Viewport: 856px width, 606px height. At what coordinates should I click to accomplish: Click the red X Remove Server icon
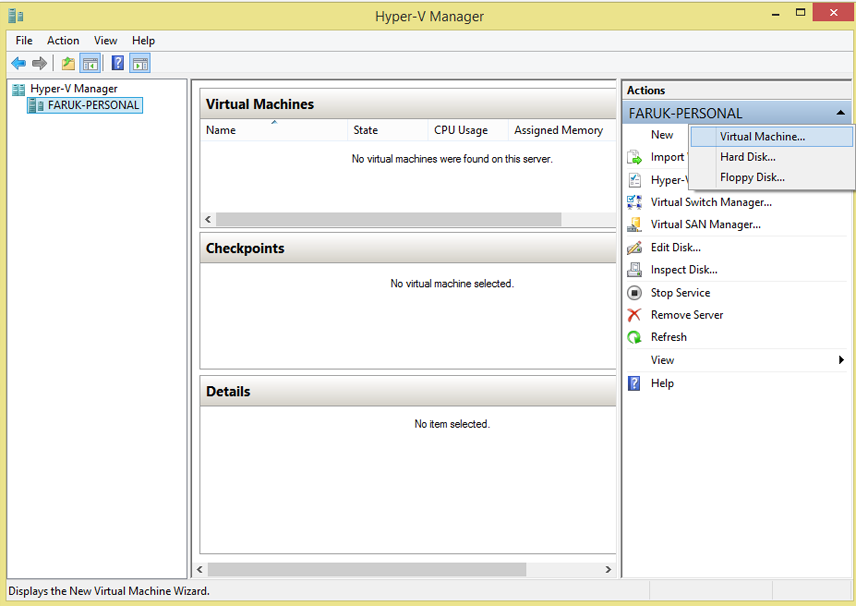point(634,315)
